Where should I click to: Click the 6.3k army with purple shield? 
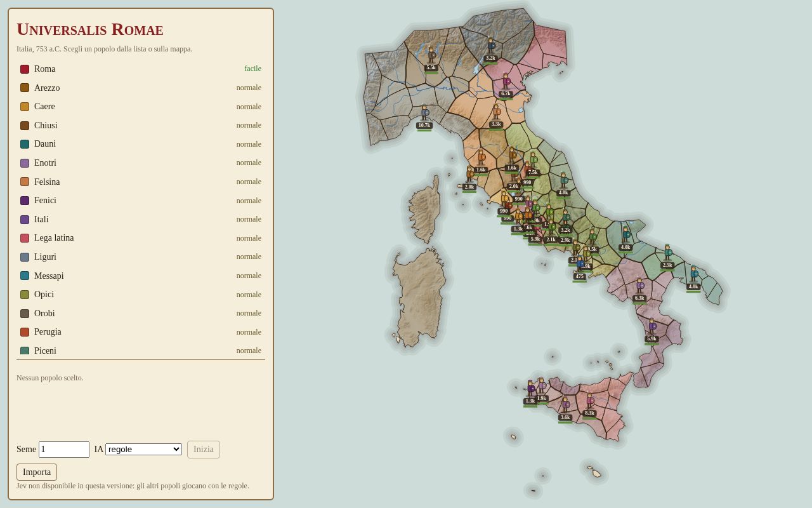click(x=639, y=290)
